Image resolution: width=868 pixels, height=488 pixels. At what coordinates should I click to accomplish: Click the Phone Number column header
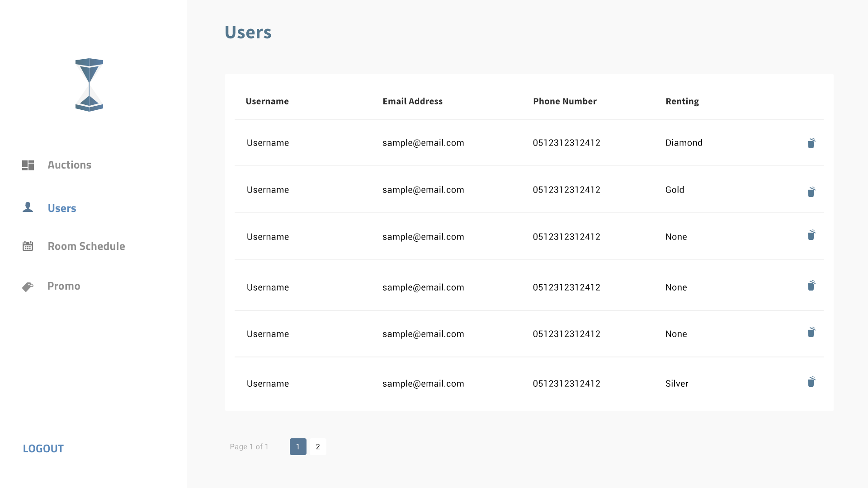565,101
